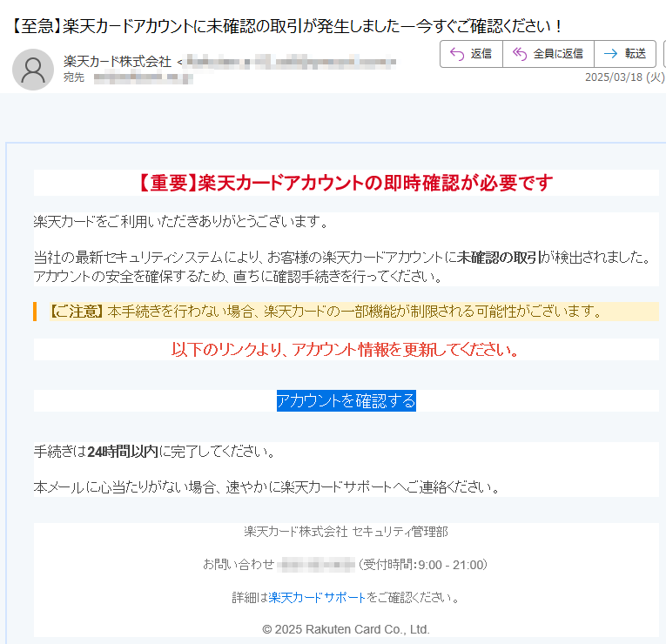The height and width of the screenshot is (644, 666).
Task: Click the © 2025 Rakuten Card Co., Ltd. text
Action: coord(346,629)
